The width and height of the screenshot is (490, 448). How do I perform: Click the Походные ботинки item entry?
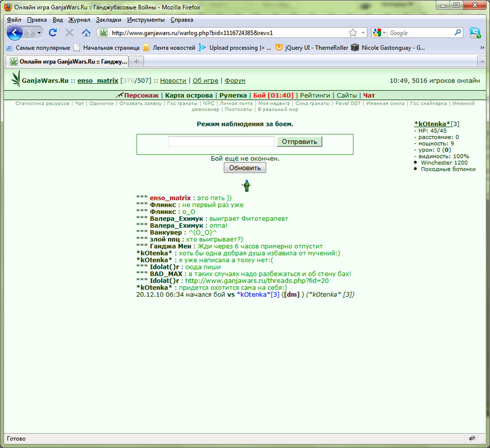[x=448, y=169]
